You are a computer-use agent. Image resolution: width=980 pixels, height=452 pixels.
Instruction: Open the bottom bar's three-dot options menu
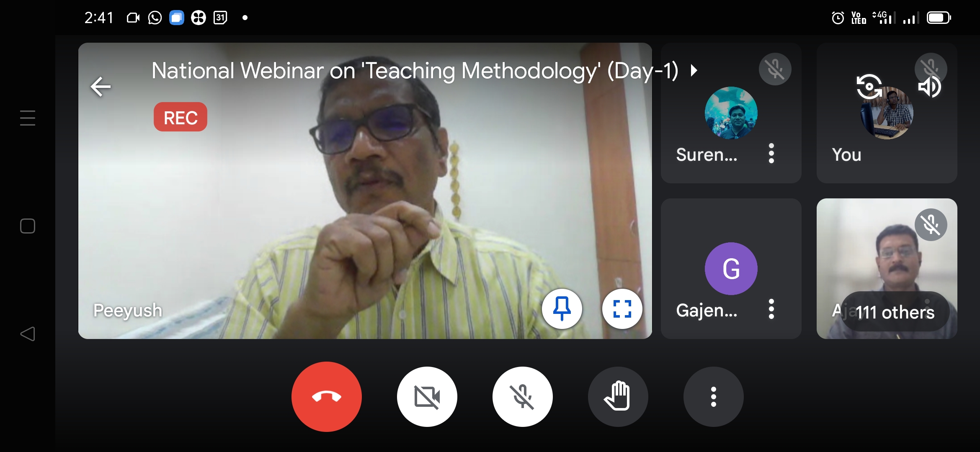713,396
